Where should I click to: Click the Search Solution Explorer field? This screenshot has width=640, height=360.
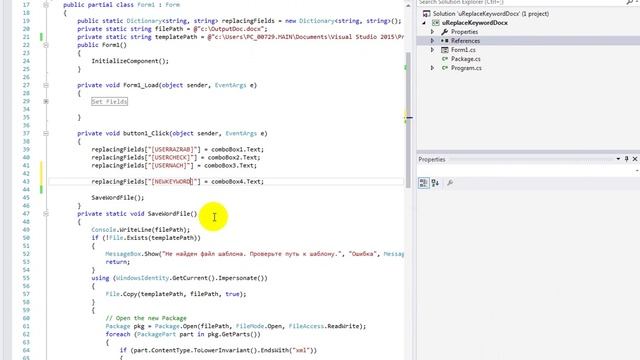(x=520, y=2)
